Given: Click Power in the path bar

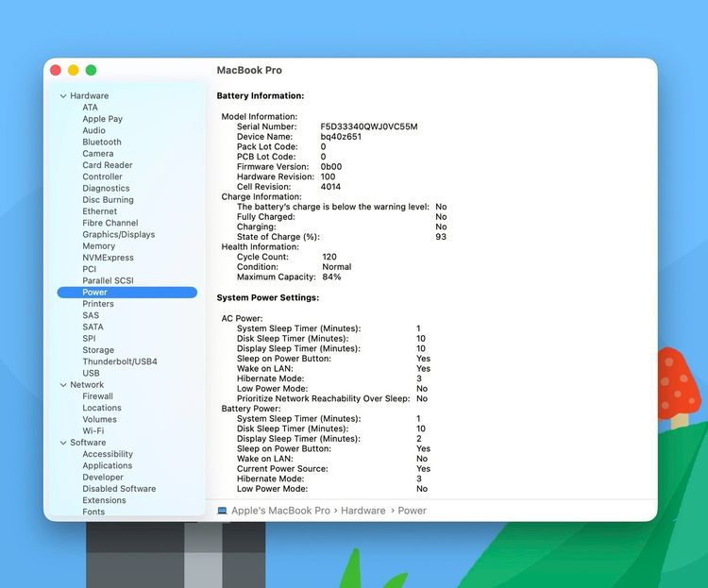Looking at the screenshot, I should pos(412,511).
